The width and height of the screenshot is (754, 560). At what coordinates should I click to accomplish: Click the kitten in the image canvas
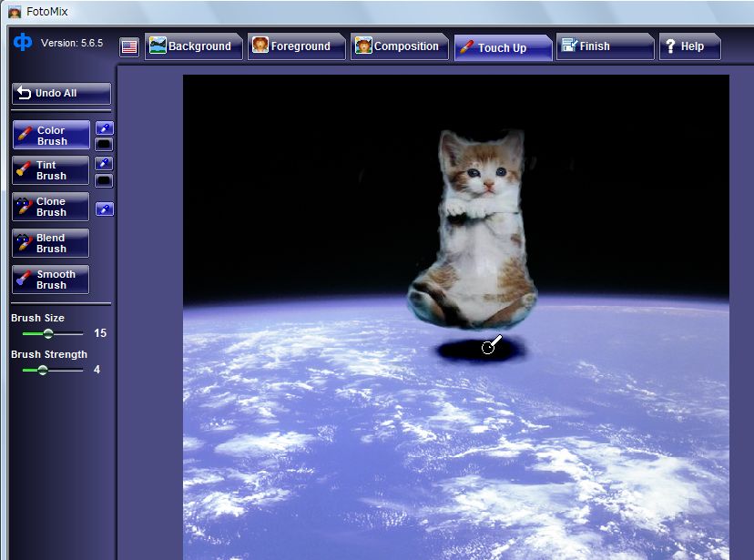tap(474, 229)
